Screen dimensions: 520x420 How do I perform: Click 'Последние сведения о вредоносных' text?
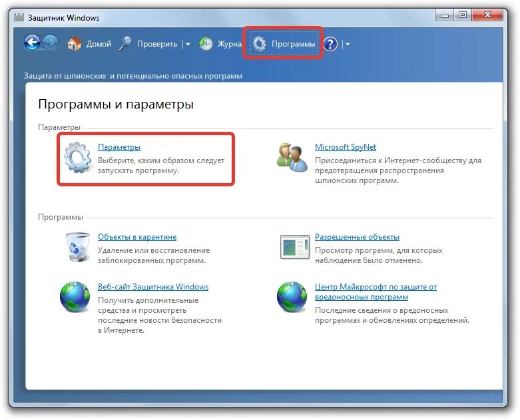tap(392, 315)
